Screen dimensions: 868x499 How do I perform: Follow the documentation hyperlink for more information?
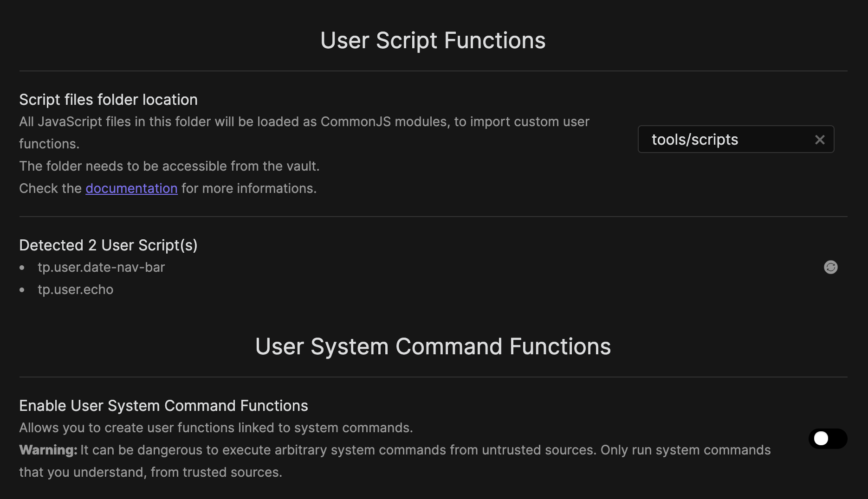(131, 188)
